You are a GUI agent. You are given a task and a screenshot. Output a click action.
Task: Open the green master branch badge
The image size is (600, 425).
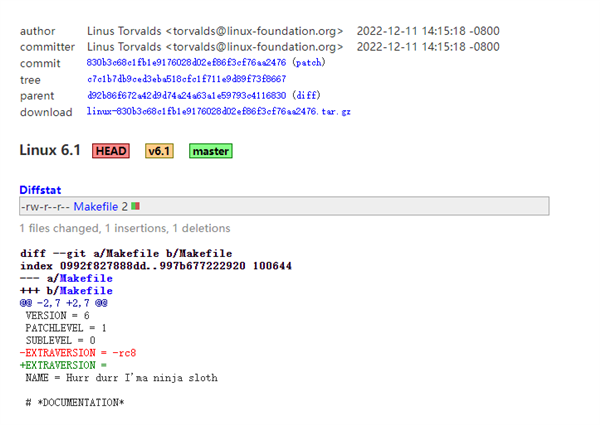(x=210, y=151)
